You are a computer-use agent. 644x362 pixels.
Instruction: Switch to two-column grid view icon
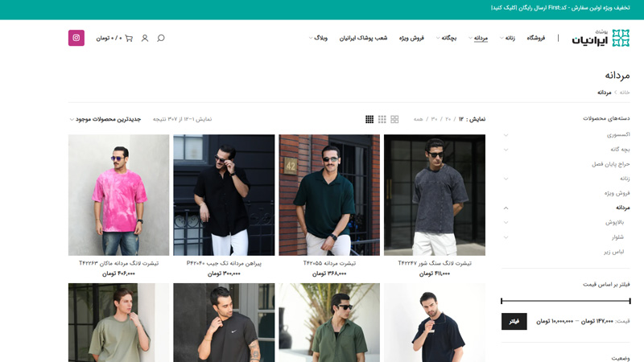(x=394, y=119)
